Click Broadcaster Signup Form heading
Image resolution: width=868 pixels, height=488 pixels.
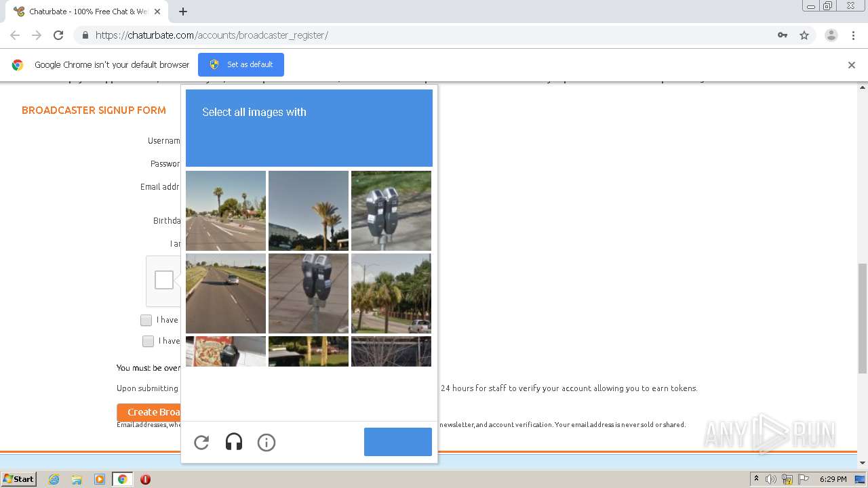pyautogui.click(x=94, y=110)
